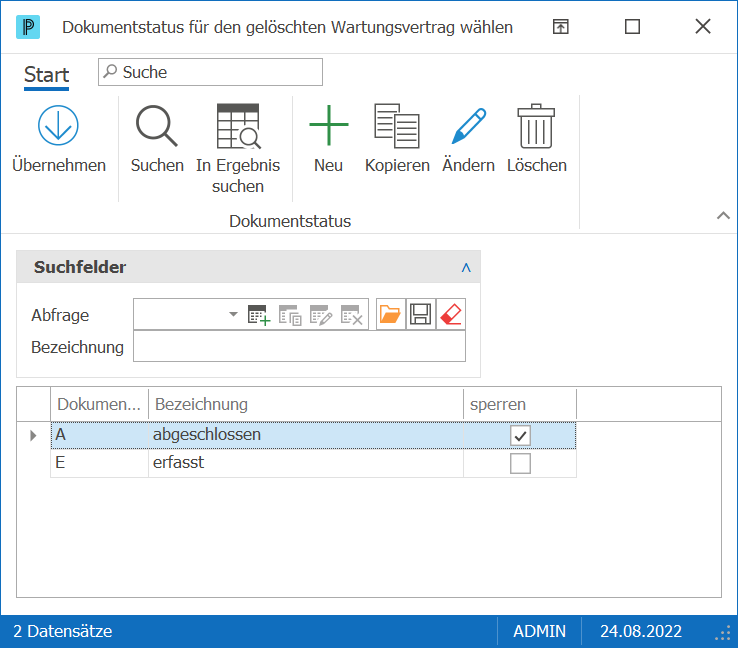Uncheck sperren for abgeschlossen row
Image resolution: width=738 pixels, height=648 pixels.
(520, 435)
